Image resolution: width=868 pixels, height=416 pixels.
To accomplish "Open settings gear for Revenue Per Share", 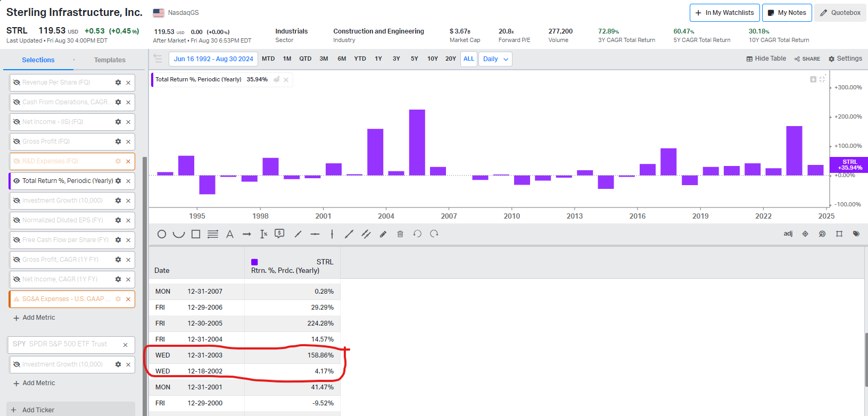I will coord(118,82).
